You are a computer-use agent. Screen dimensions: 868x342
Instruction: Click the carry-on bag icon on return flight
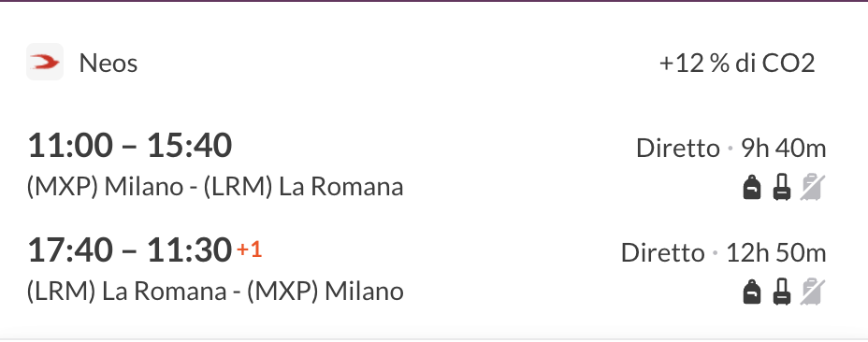coord(781,292)
